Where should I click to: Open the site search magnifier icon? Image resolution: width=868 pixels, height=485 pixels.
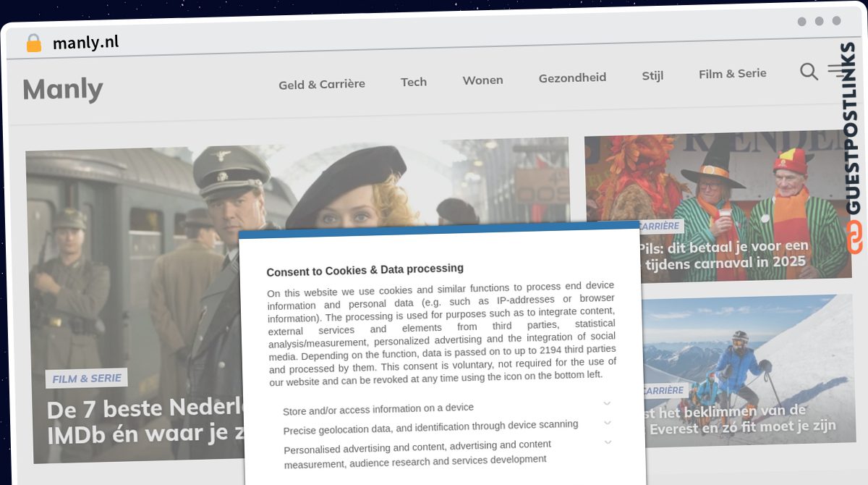click(809, 71)
